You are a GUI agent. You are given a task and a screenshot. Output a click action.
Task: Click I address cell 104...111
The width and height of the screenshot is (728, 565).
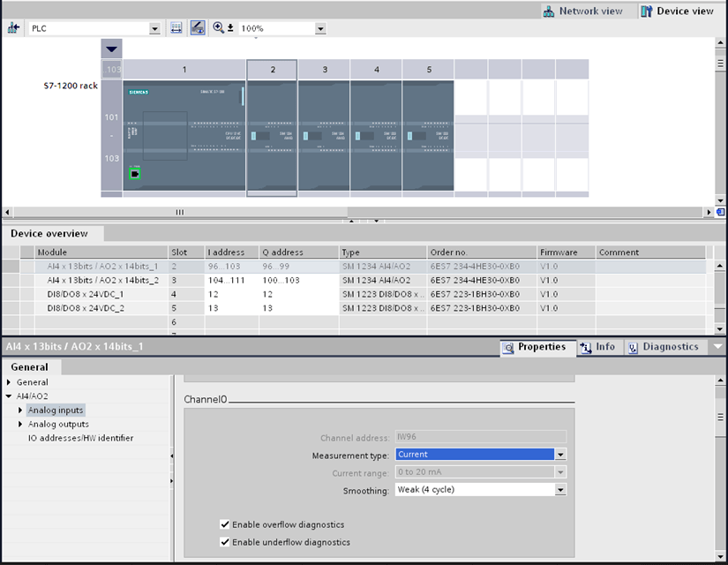232,280
